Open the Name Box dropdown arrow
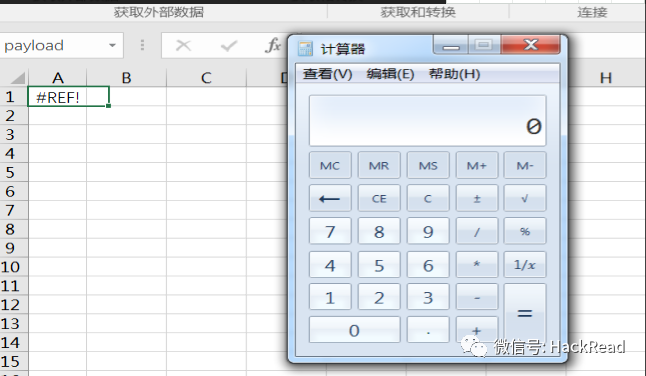 [x=112, y=45]
